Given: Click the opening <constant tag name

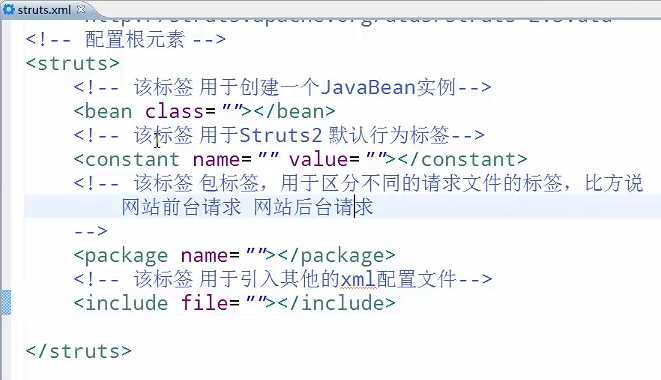Looking at the screenshot, I should (x=126, y=159).
